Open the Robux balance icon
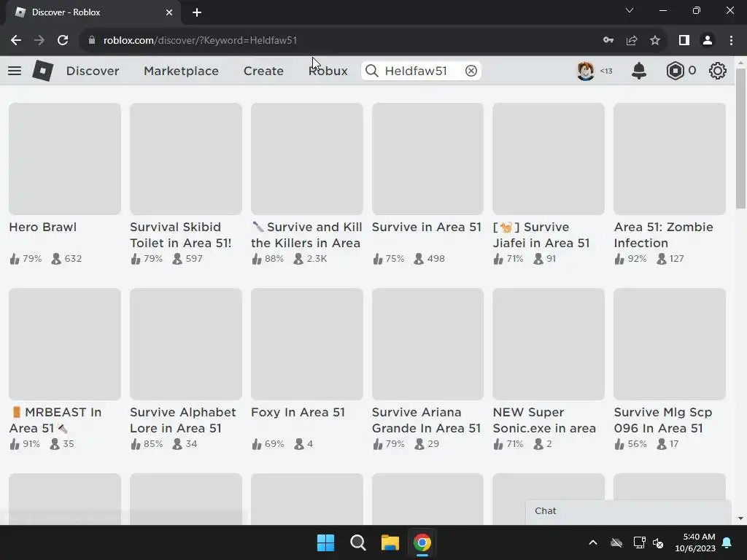 [x=675, y=71]
